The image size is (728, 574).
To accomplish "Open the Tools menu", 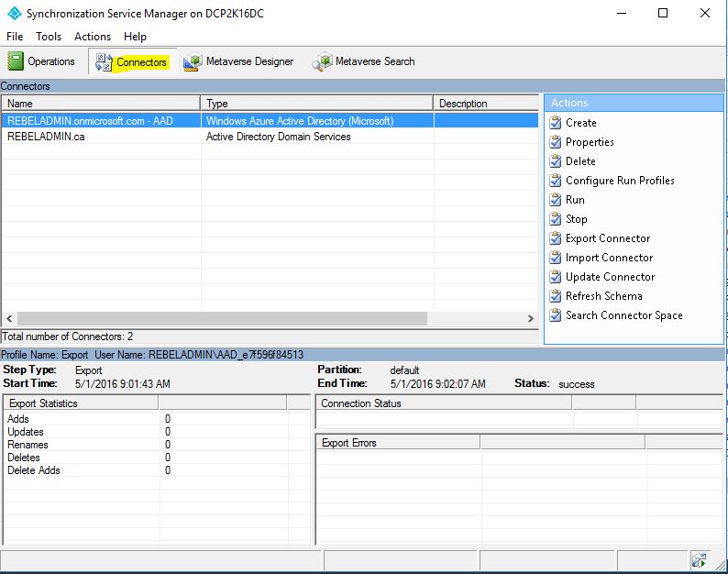I will tap(49, 37).
